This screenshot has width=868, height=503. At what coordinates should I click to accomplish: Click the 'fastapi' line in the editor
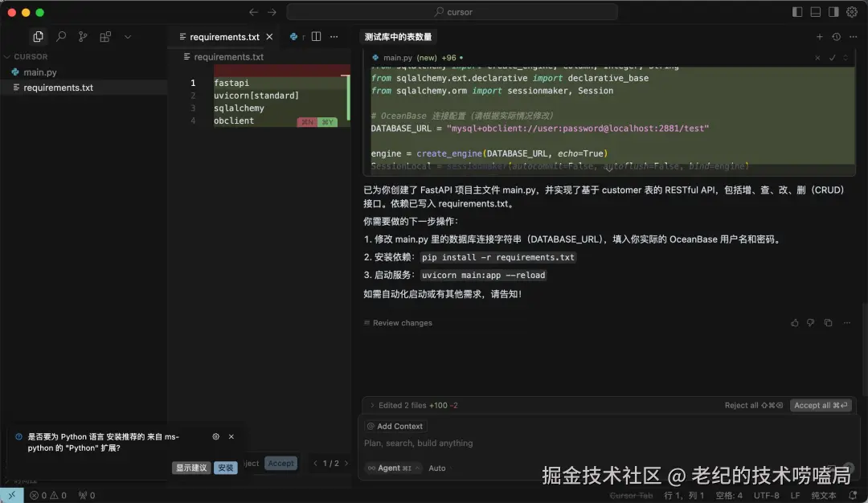[231, 83]
